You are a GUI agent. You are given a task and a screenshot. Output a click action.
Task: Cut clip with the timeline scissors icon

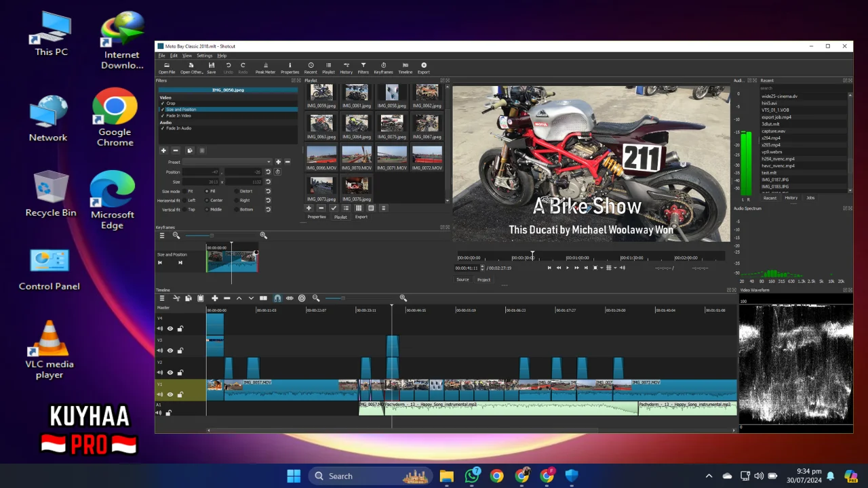pyautogui.click(x=176, y=298)
